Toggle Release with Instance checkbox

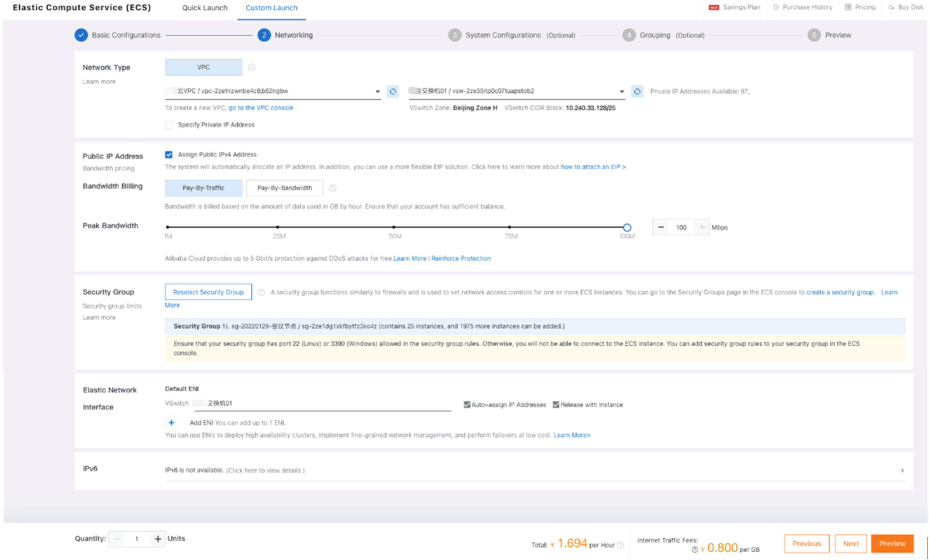pyautogui.click(x=556, y=404)
